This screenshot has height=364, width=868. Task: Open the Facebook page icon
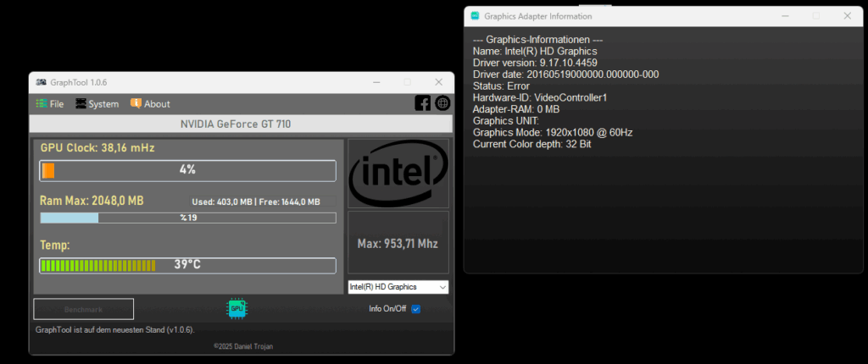coord(422,103)
